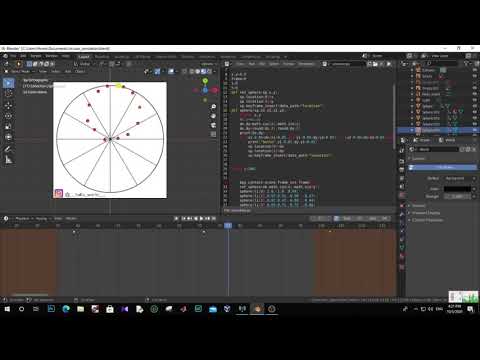The height and width of the screenshot is (360, 480).
Task: Select the Measure tool
Action: [8, 160]
